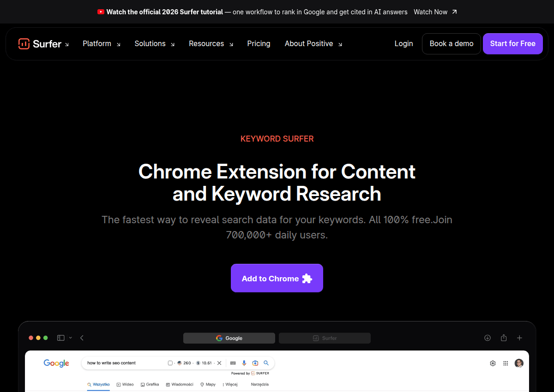This screenshot has height=392, width=554.
Task: Click the back arrow in the mockup browser
Action: 82,338
